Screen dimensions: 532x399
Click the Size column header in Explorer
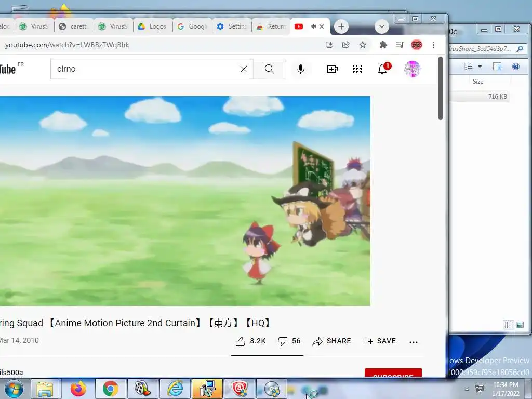point(478,82)
